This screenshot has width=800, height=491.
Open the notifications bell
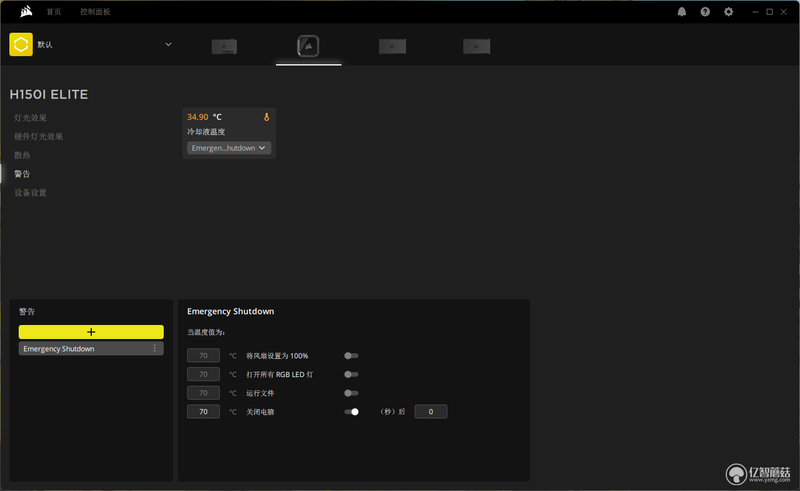682,12
